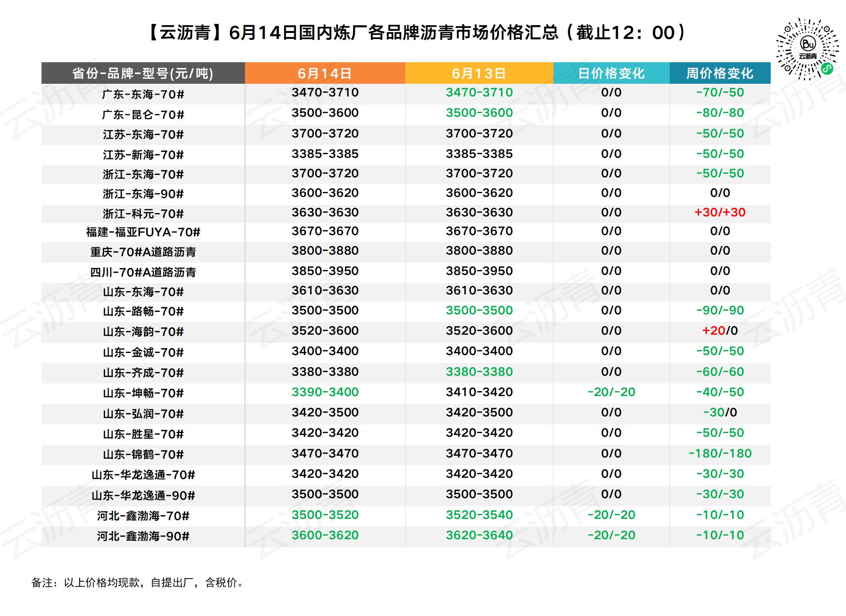Viewport: 846px width, 616px height.
Task: Select the 山东-胜星-70# row label
Action: click(143, 434)
